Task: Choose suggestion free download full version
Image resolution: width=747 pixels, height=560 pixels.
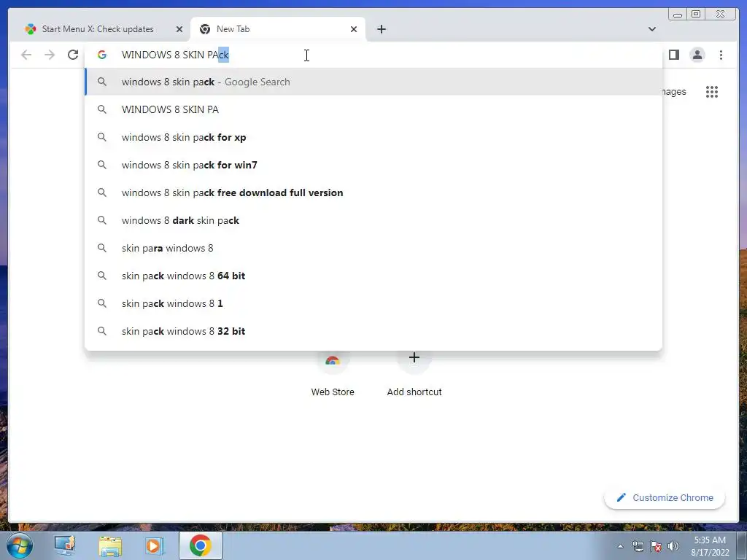Action: [373, 192]
